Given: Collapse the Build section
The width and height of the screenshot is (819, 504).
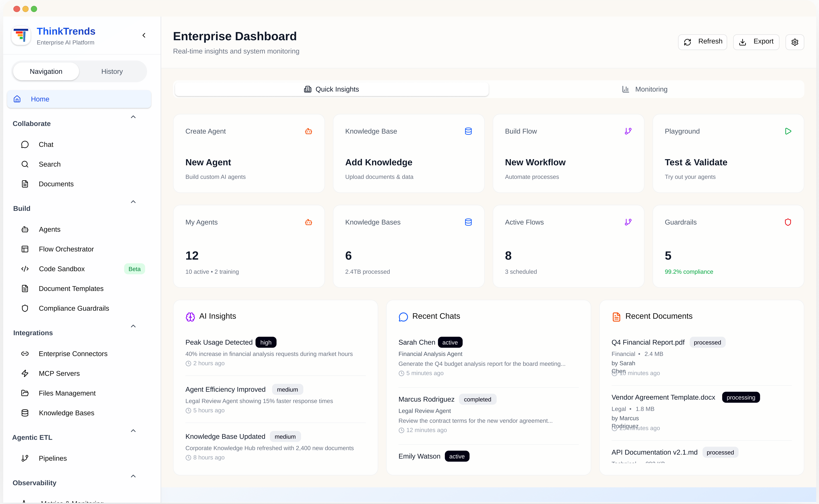Looking at the screenshot, I should click(133, 202).
